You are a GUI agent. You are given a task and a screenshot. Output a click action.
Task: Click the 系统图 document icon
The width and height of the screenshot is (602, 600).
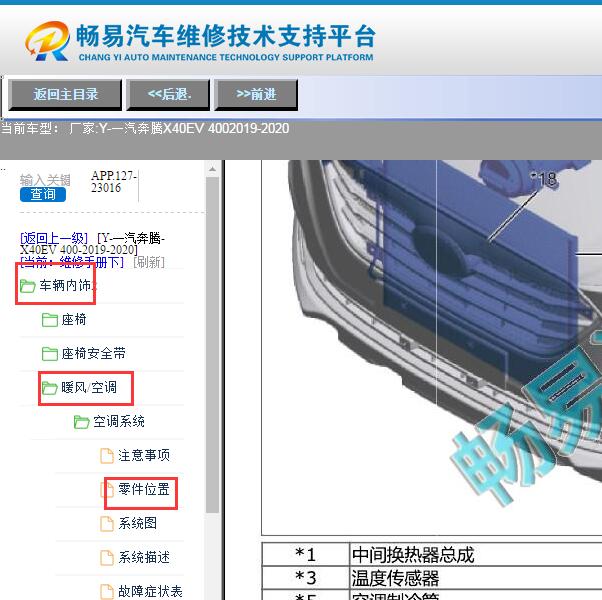click(x=107, y=524)
